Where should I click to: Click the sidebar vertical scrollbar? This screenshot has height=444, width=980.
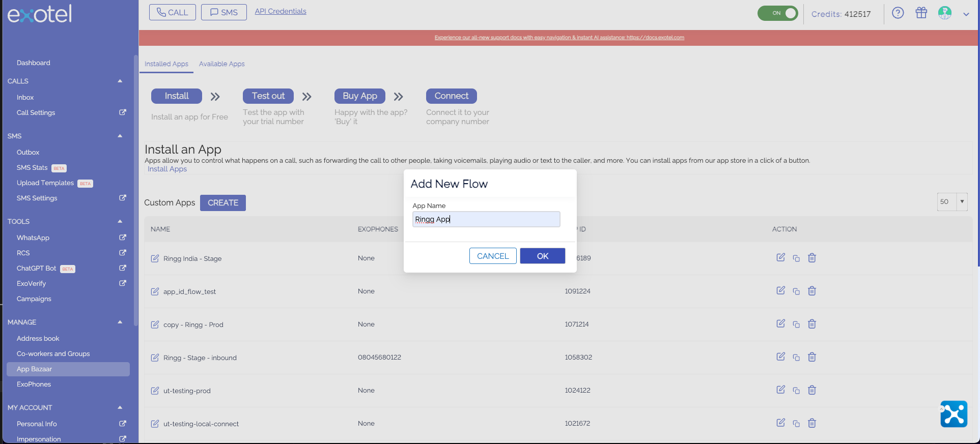click(135, 191)
